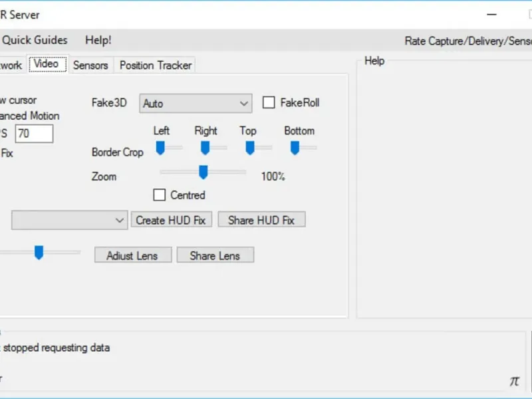
Task: Tick the Centred checkbox
Action: tap(160, 195)
